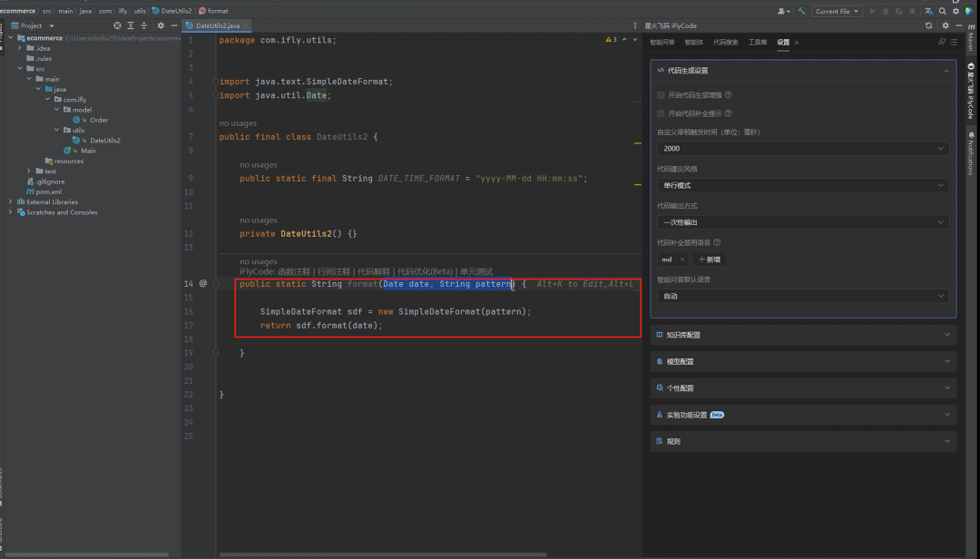Click the editor horizontal scrollbar

coord(383,554)
